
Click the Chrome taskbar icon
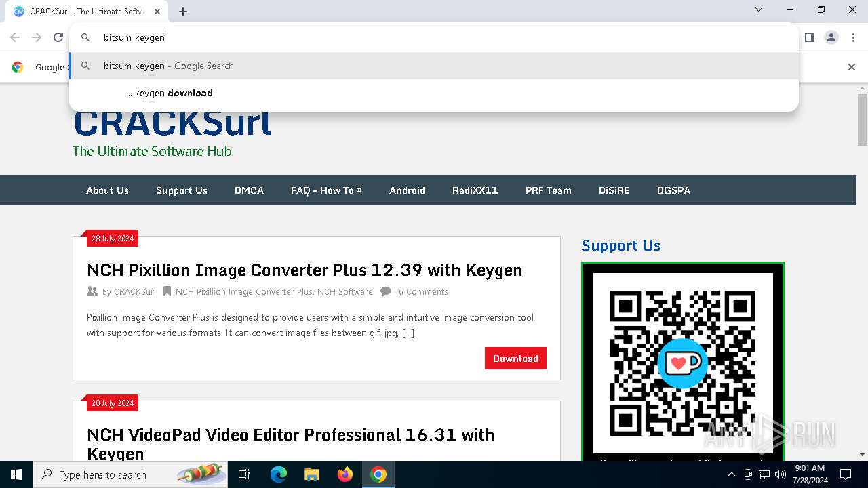click(x=378, y=474)
